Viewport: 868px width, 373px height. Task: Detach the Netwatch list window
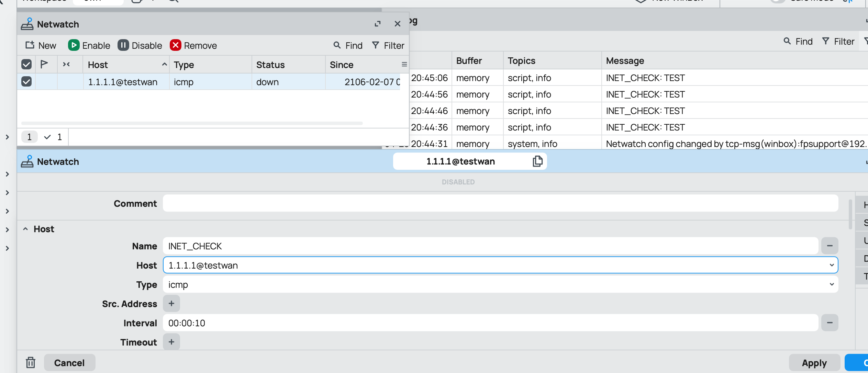tap(377, 24)
